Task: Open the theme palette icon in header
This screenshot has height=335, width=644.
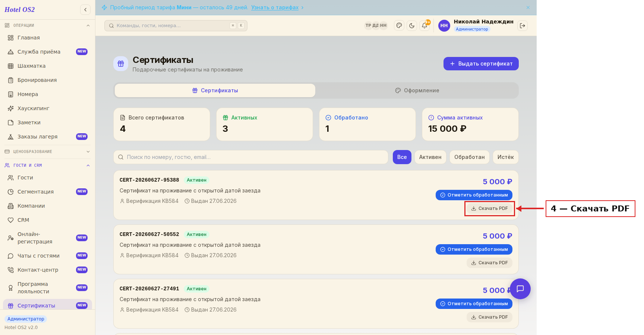Action: pos(399,26)
